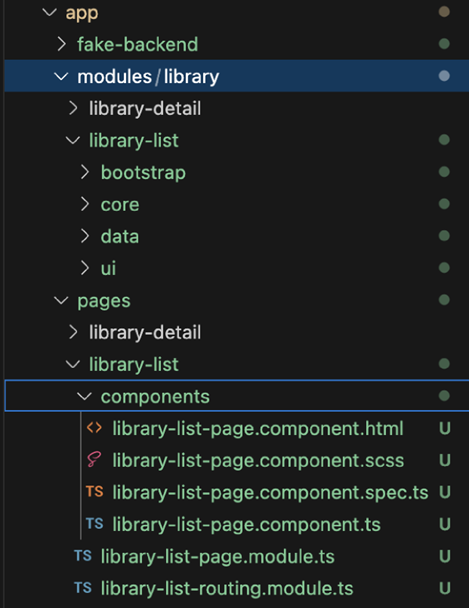Click git status dot on modules/library row

(x=444, y=76)
